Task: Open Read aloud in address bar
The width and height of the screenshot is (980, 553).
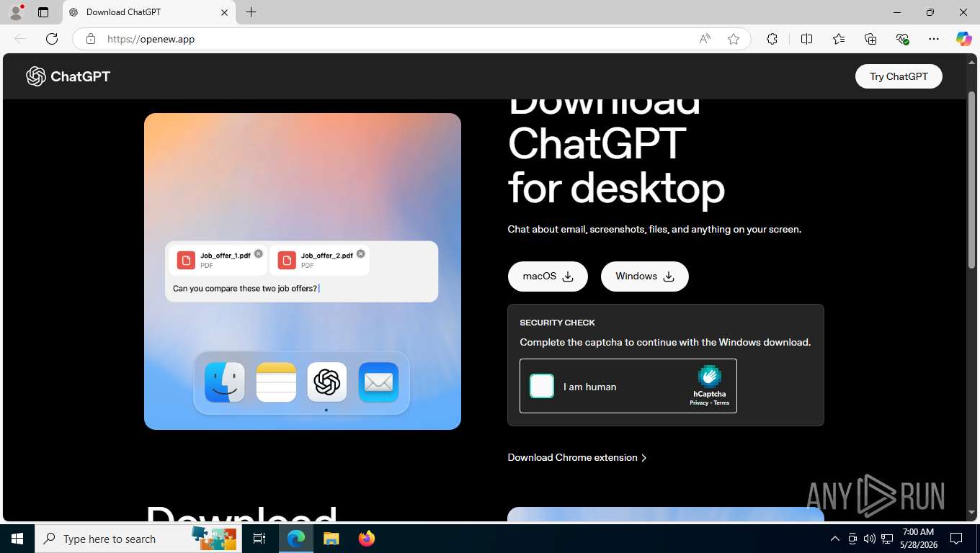Action: tap(705, 39)
